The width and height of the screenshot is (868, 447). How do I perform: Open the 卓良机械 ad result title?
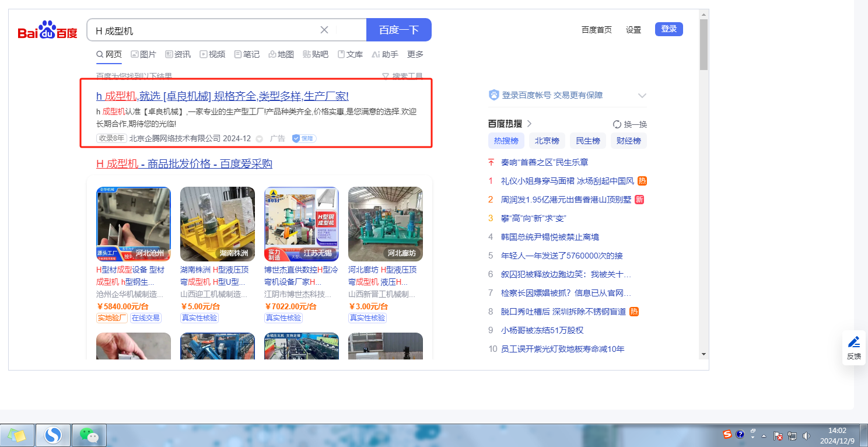pos(222,96)
